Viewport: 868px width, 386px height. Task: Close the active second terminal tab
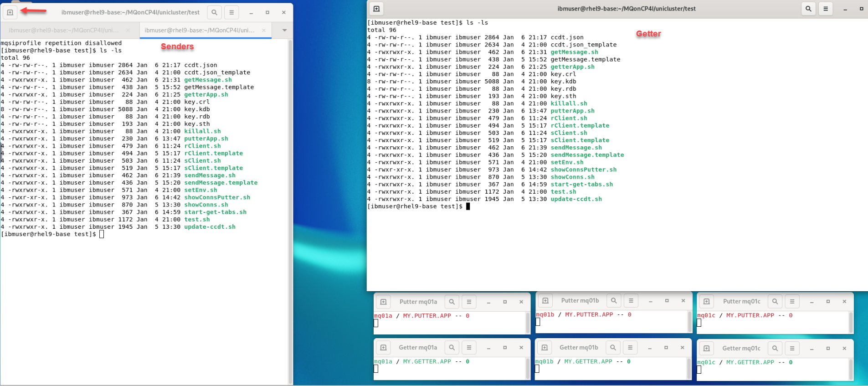tap(264, 30)
